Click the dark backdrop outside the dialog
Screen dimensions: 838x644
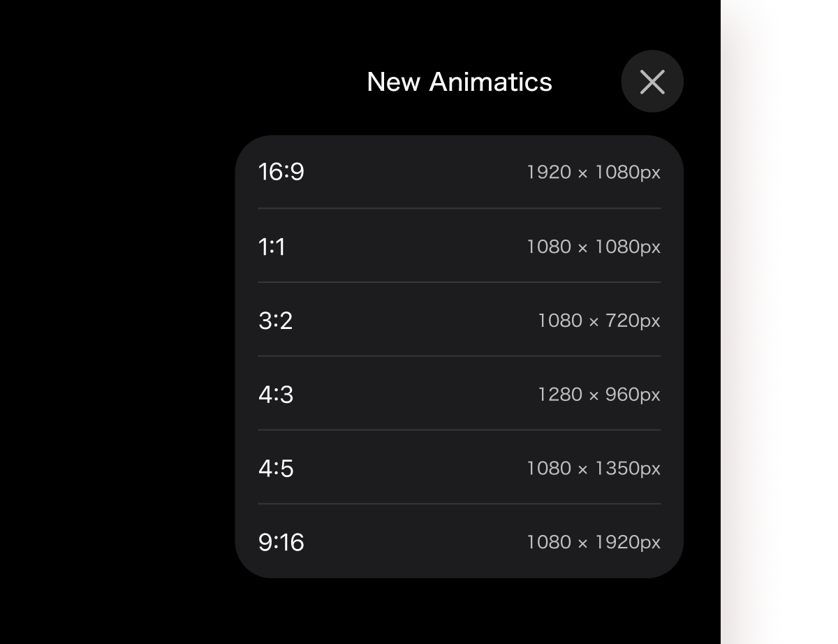pos(105,349)
